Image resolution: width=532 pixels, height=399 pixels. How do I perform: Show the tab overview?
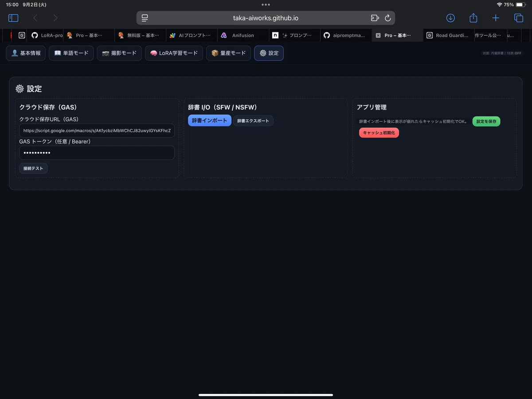coord(518,18)
